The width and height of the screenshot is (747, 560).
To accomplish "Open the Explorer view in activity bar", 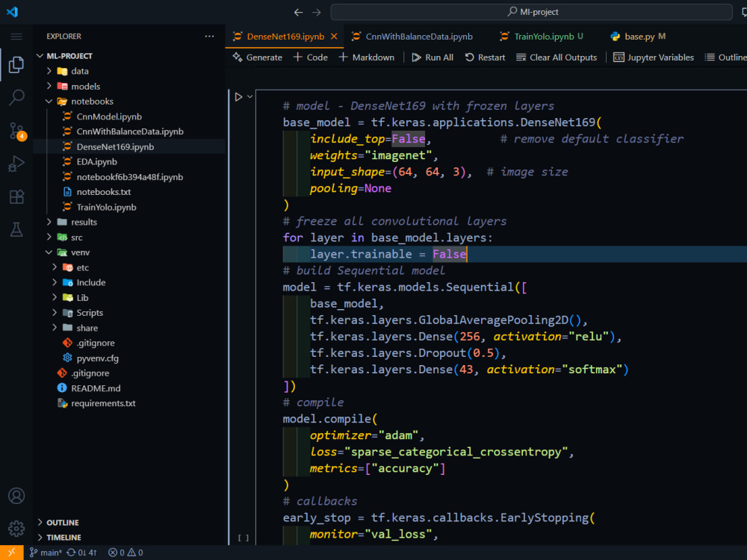I will coord(16,64).
